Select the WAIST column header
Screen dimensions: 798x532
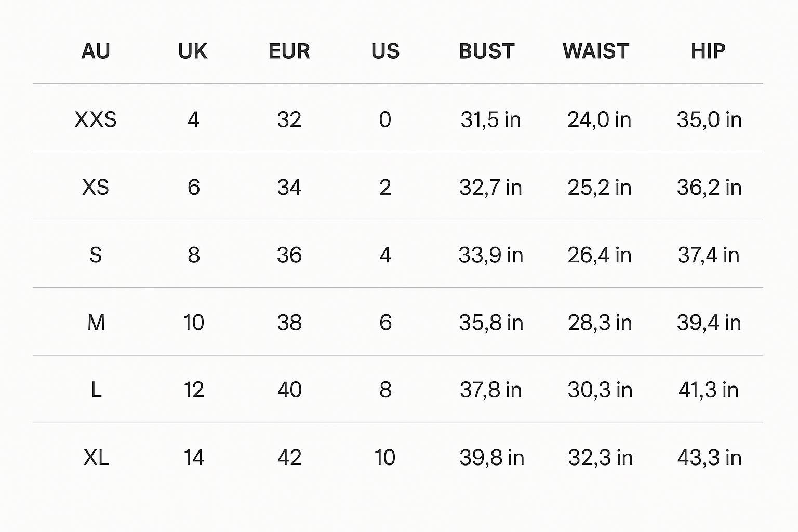(x=596, y=51)
